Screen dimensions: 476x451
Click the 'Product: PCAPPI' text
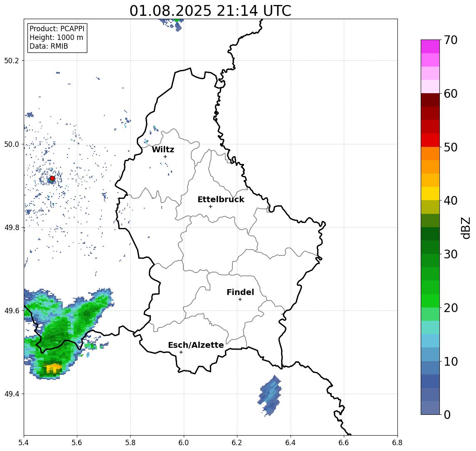click(57, 29)
